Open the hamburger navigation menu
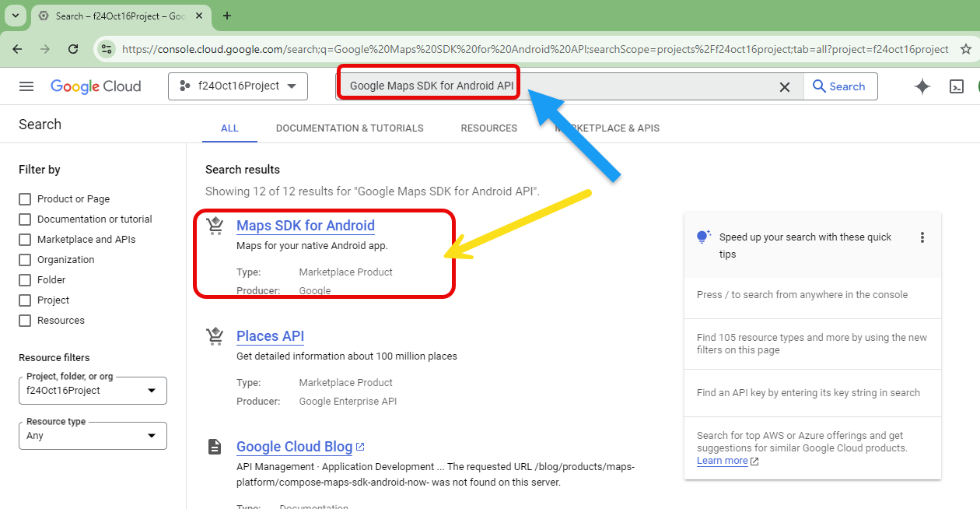 (x=26, y=86)
